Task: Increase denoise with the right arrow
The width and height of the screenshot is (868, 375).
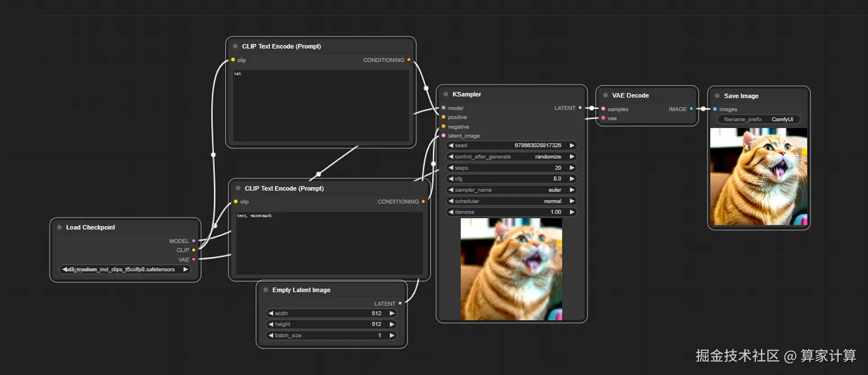Action: pyautogui.click(x=572, y=212)
